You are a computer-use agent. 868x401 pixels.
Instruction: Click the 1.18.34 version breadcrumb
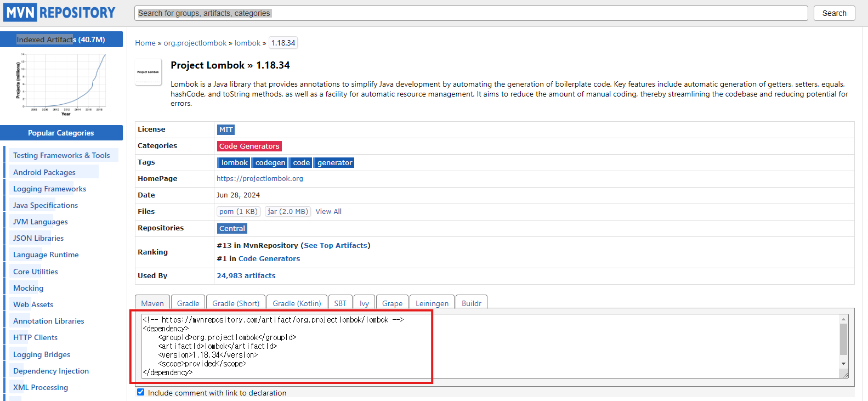click(283, 43)
